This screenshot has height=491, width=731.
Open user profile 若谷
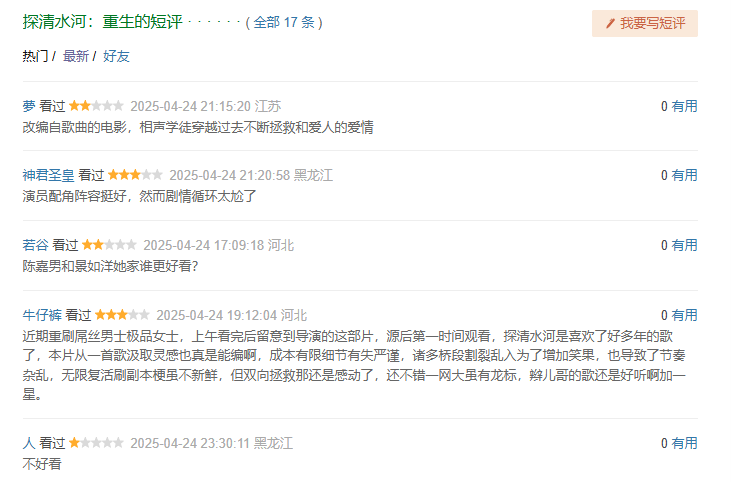35,245
